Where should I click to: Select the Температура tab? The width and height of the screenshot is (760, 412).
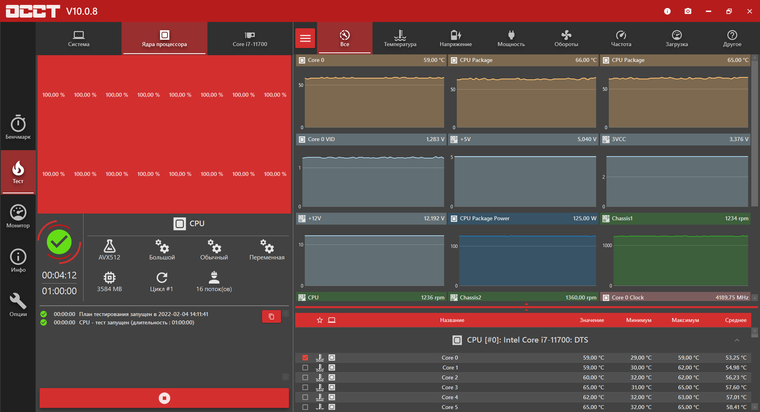[400, 38]
